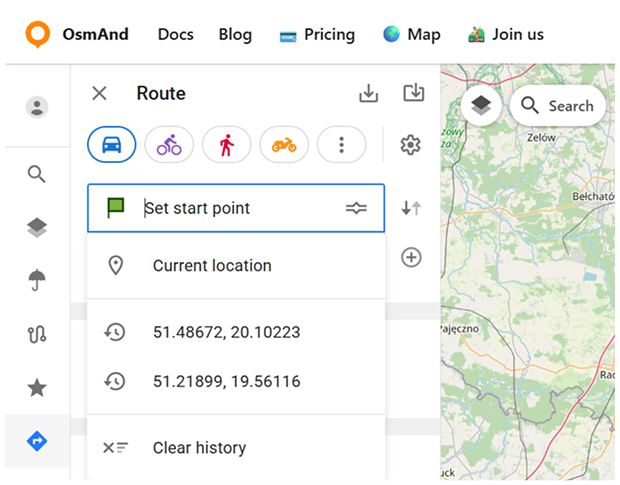Expand more routing profiles menu

(341, 146)
